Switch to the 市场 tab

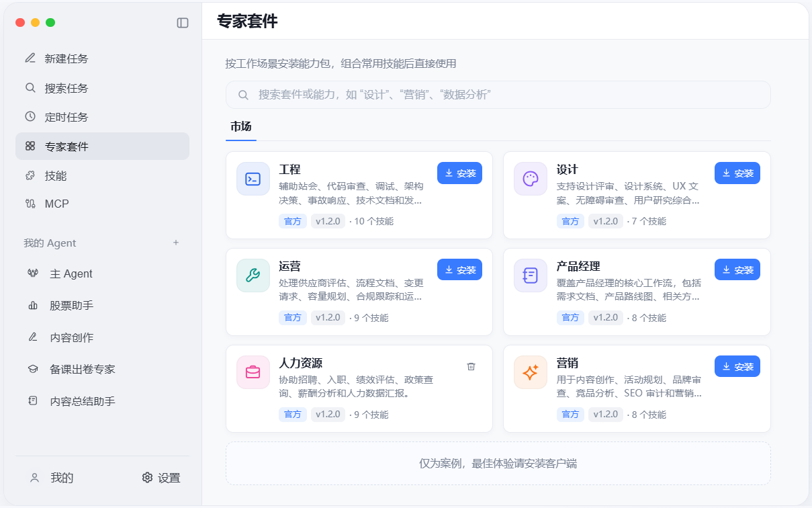[241, 126]
